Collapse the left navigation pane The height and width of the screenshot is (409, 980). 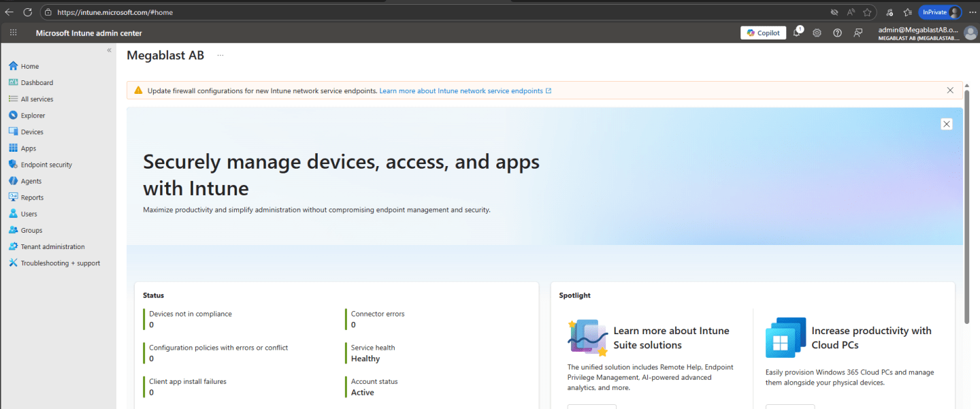coord(108,49)
